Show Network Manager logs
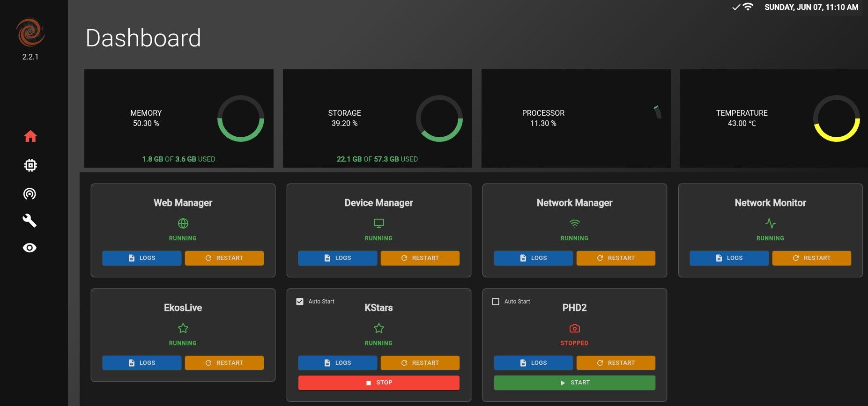 (534, 258)
